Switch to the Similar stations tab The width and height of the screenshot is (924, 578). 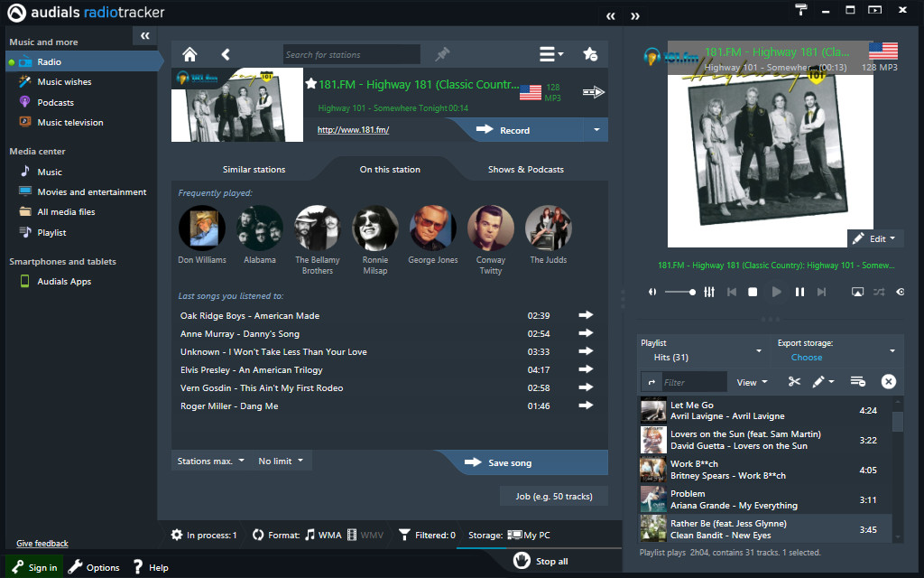pos(254,169)
